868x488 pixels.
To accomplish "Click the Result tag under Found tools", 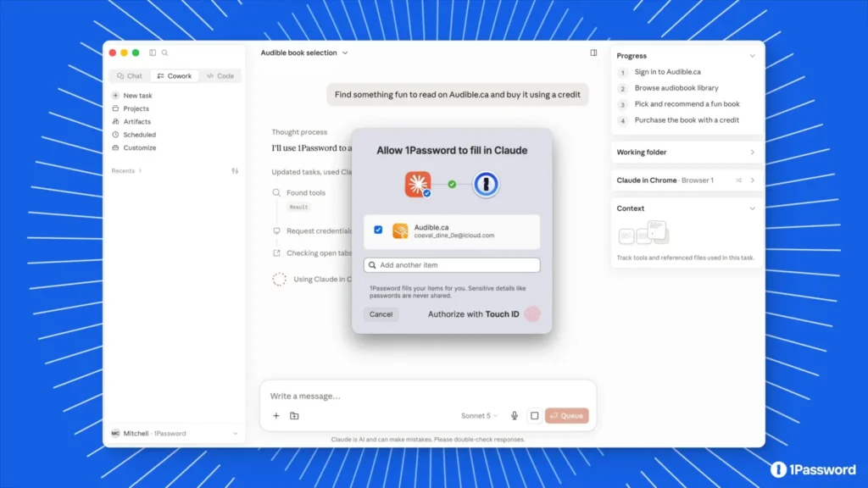I will 298,207.
